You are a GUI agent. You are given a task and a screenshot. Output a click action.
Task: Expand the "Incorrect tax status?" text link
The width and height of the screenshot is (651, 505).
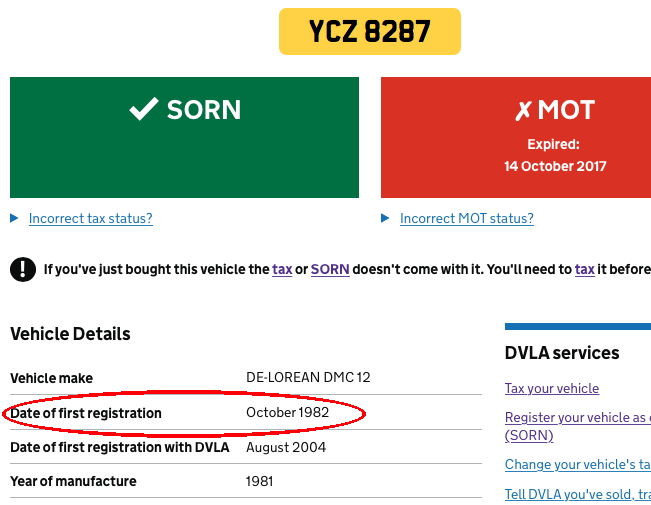click(90, 218)
